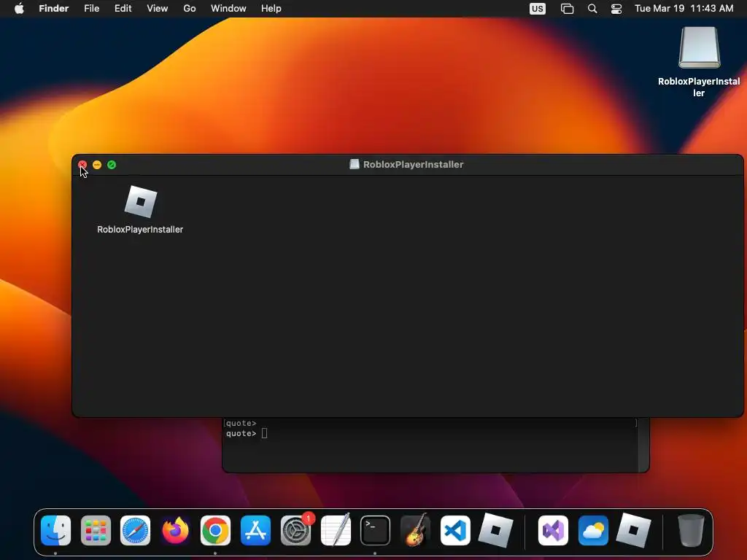Open Control Center in menu bar
747x560 pixels.
coord(616,9)
